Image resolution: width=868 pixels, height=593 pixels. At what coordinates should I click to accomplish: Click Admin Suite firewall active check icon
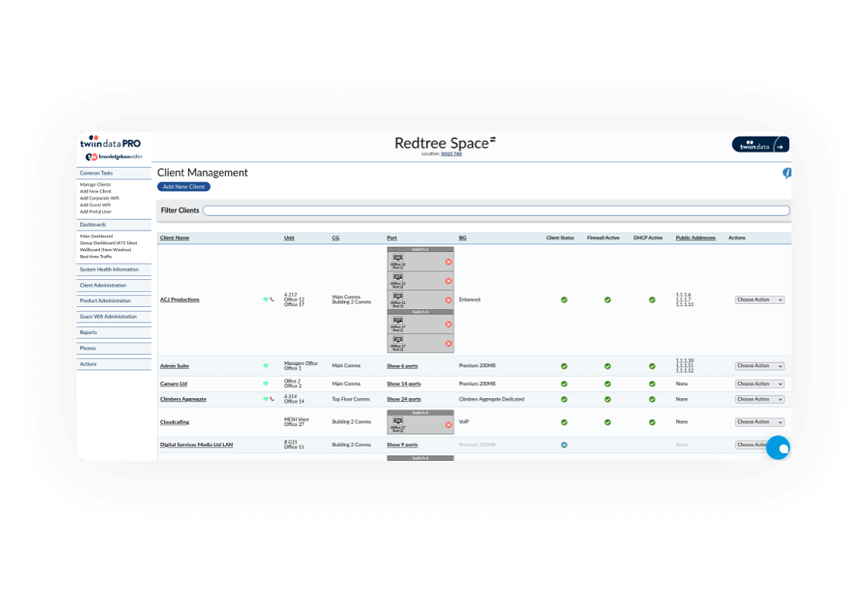click(x=607, y=366)
